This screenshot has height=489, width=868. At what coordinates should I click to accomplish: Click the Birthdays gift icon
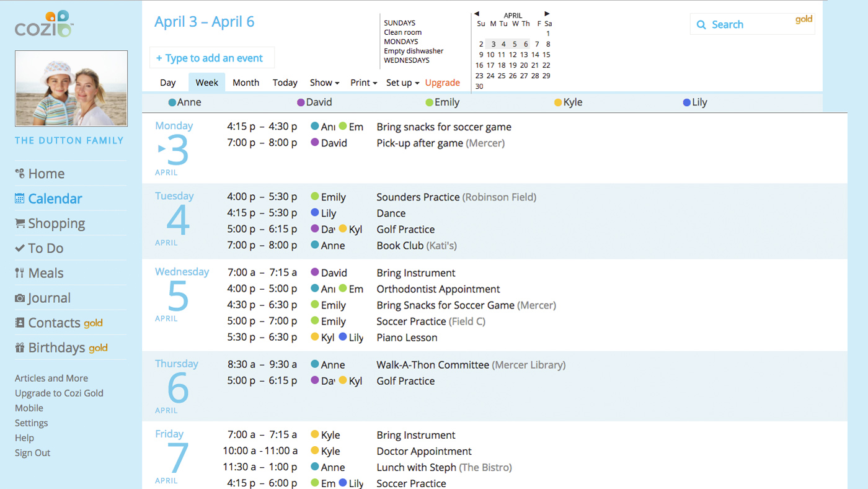(19, 348)
